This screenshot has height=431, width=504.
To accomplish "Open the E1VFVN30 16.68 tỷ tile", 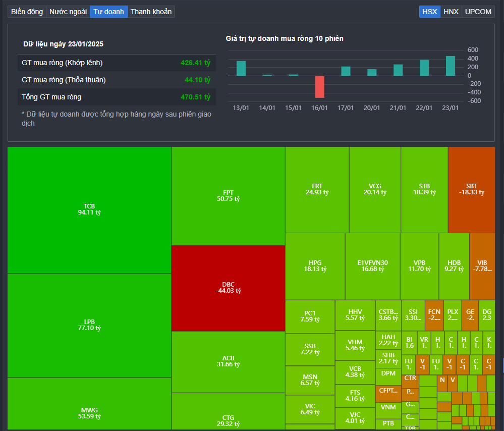I will click(372, 266).
